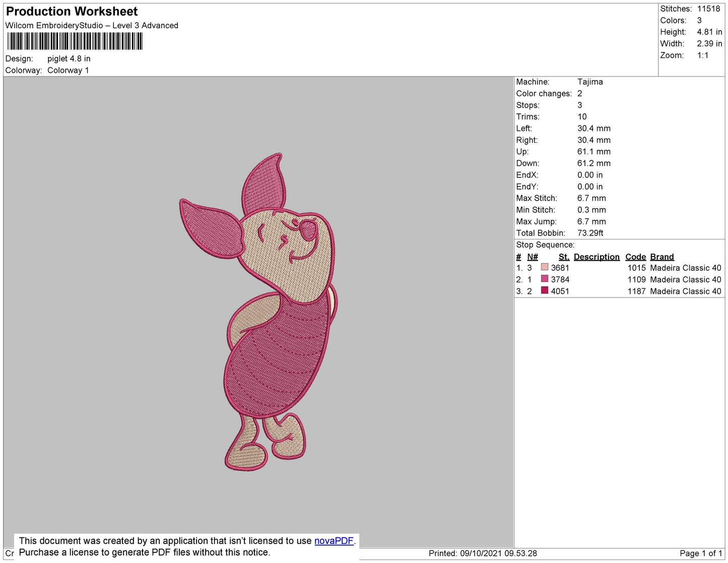Select 'Wilcom EmbroideryStudio – Level 3 Advanced' text

point(92,26)
